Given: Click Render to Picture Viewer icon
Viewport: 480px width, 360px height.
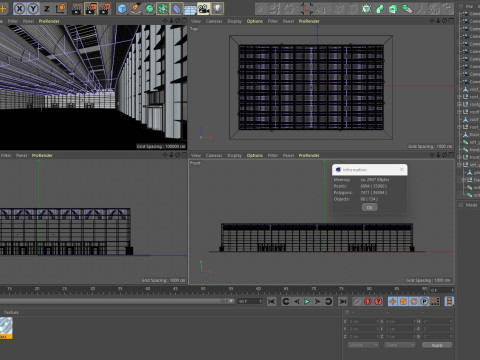Looking at the screenshot, I should pos(91,9).
